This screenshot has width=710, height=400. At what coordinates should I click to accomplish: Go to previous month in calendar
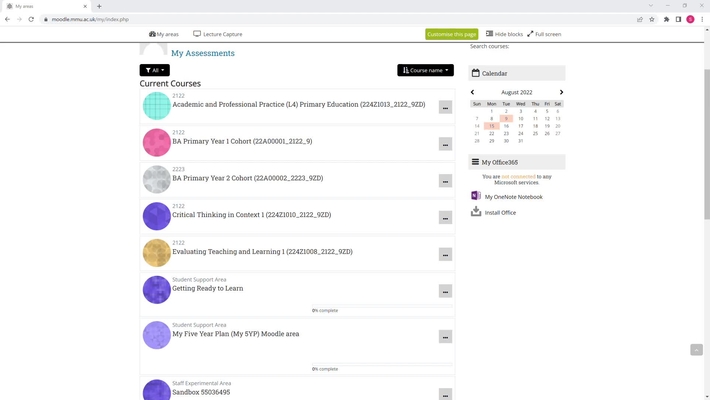(473, 92)
